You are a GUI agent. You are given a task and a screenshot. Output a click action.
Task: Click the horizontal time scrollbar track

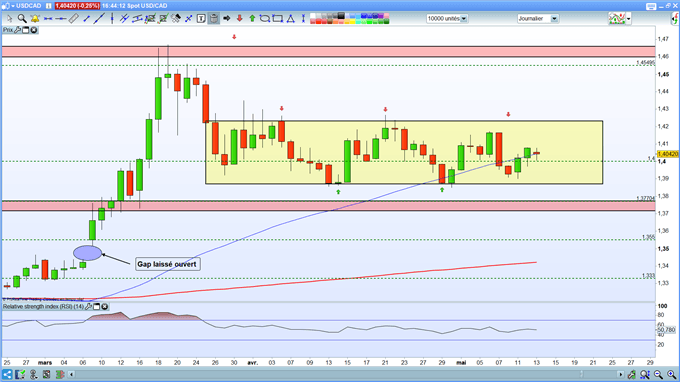coord(346,374)
